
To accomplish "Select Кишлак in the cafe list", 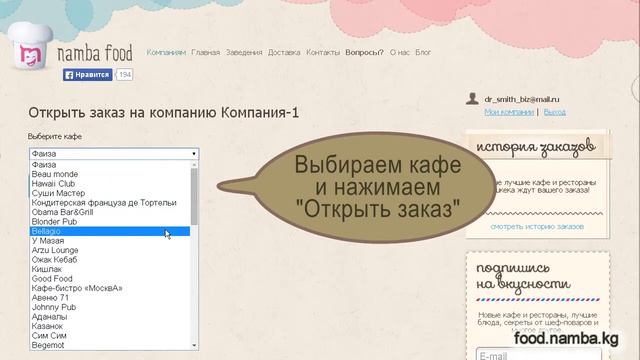I will click(x=110, y=269).
